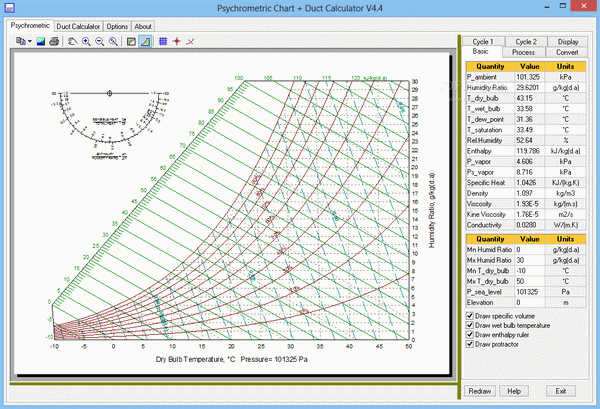The height and width of the screenshot is (409, 600).
Task: Toggle the blue grid icon
Action: [164, 42]
